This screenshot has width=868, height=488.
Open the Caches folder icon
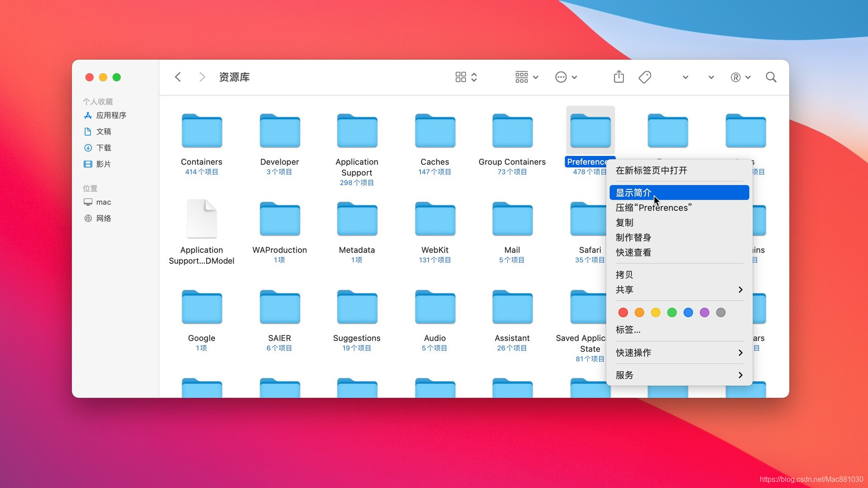coord(434,131)
